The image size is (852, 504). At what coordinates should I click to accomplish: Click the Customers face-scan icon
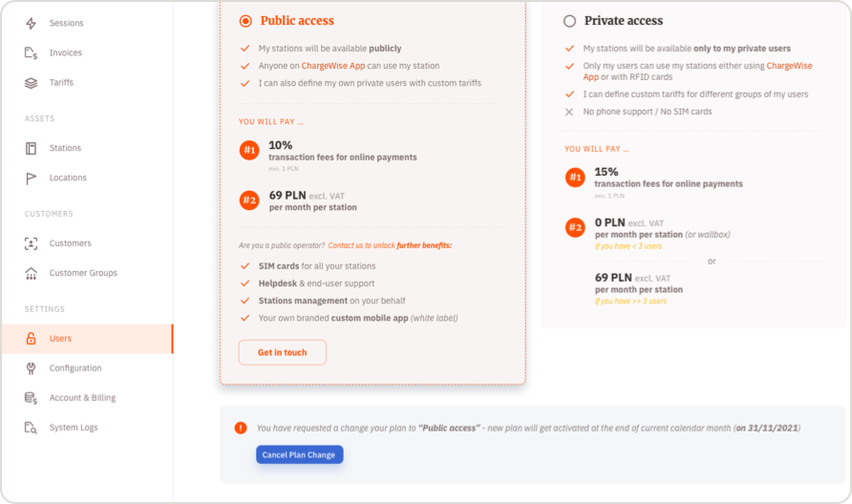tap(31, 243)
